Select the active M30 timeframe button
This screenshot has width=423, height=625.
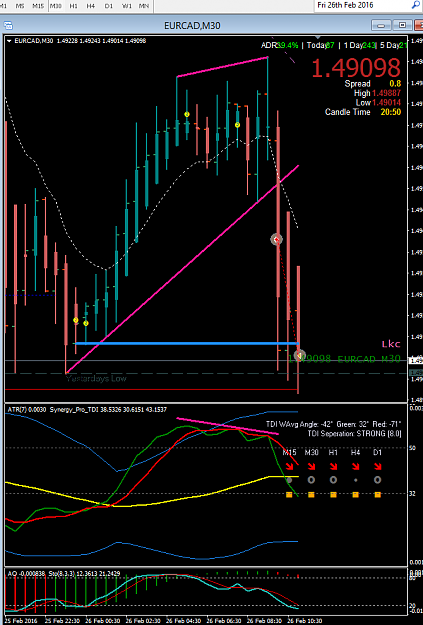tap(55, 6)
